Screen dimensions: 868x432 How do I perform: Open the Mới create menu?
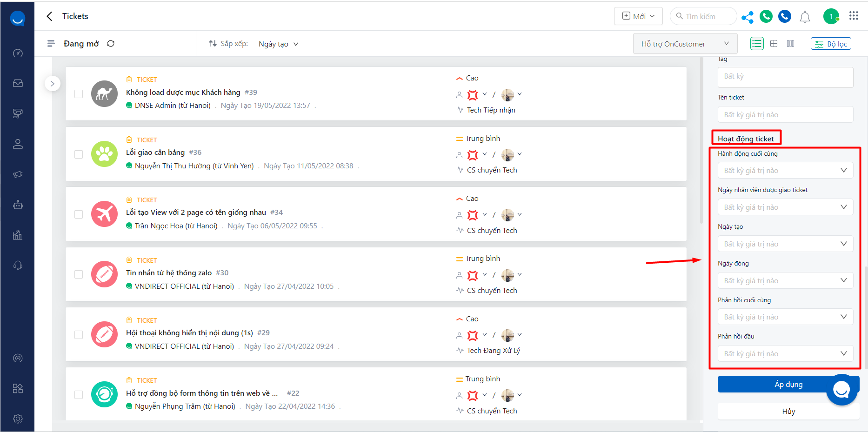pyautogui.click(x=638, y=16)
